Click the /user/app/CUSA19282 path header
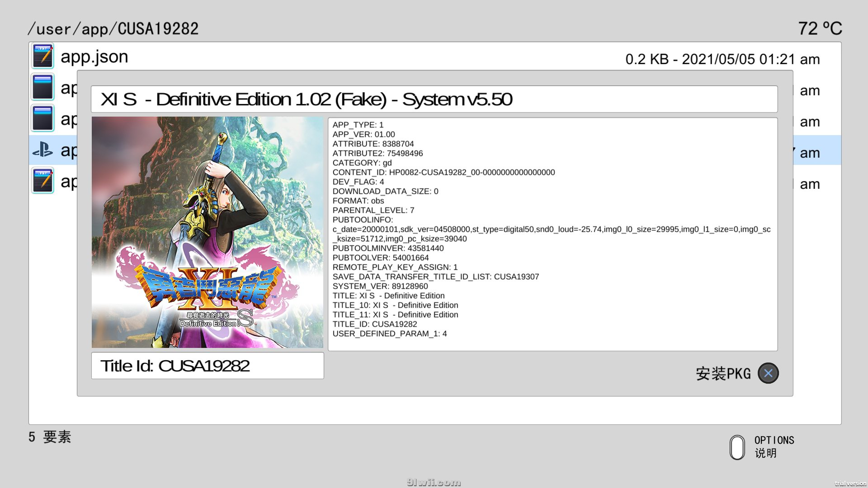The image size is (868, 488). [113, 29]
